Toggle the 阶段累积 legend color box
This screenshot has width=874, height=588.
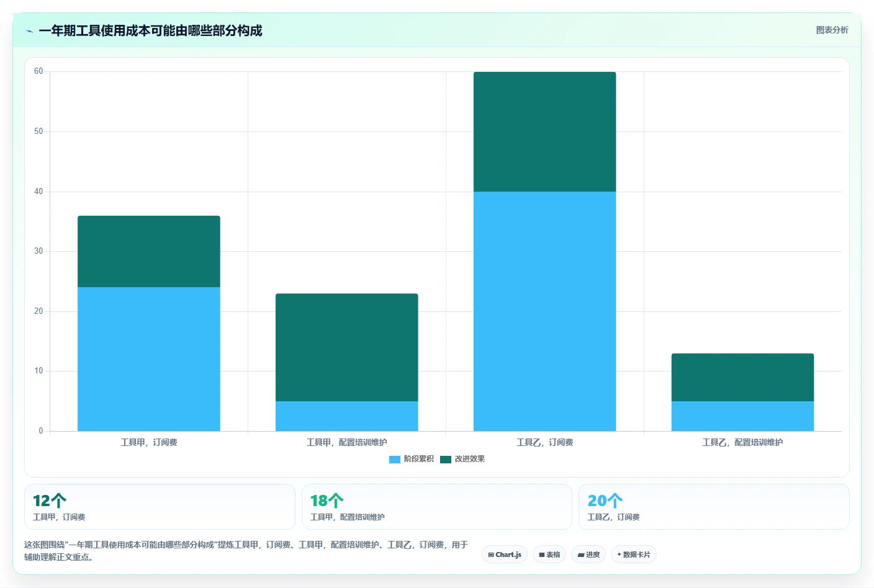click(395, 460)
